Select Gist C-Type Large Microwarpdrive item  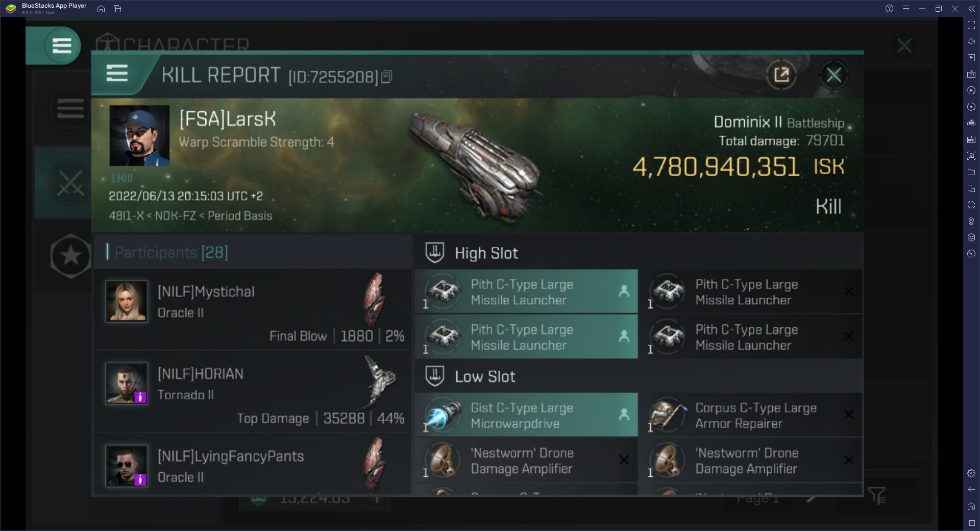click(x=526, y=415)
